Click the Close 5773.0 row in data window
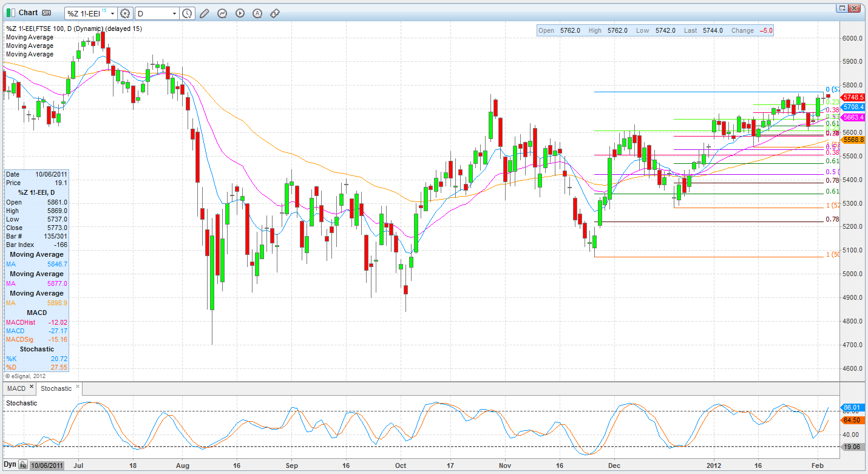 (x=36, y=228)
